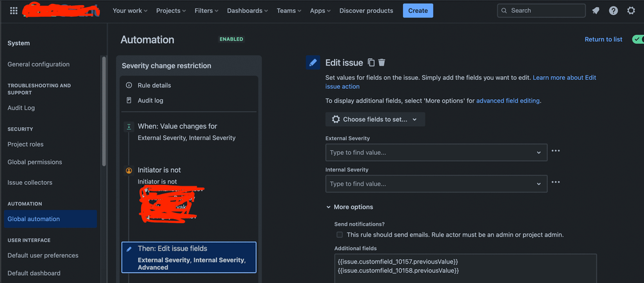
Task: Click the Audit log document icon
Action: pyautogui.click(x=129, y=100)
